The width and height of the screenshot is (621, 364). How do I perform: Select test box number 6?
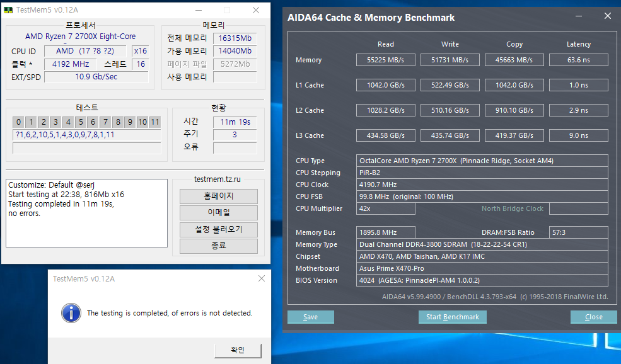[93, 122]
